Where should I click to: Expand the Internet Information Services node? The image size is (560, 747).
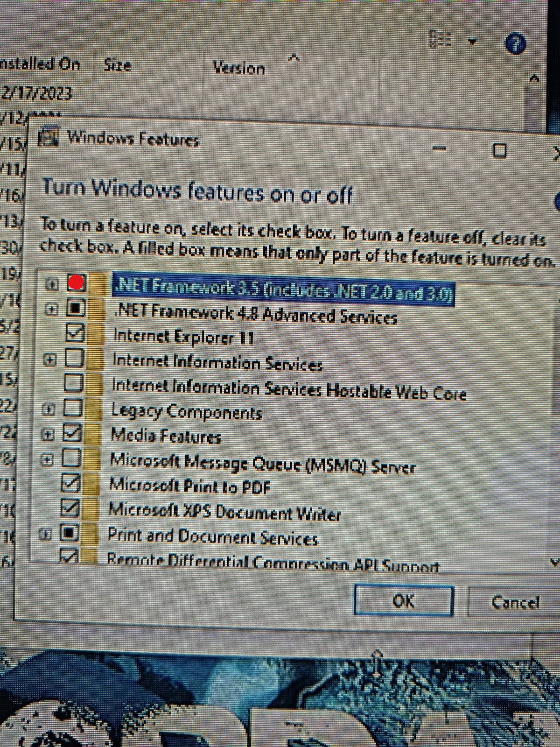(50, 359)
